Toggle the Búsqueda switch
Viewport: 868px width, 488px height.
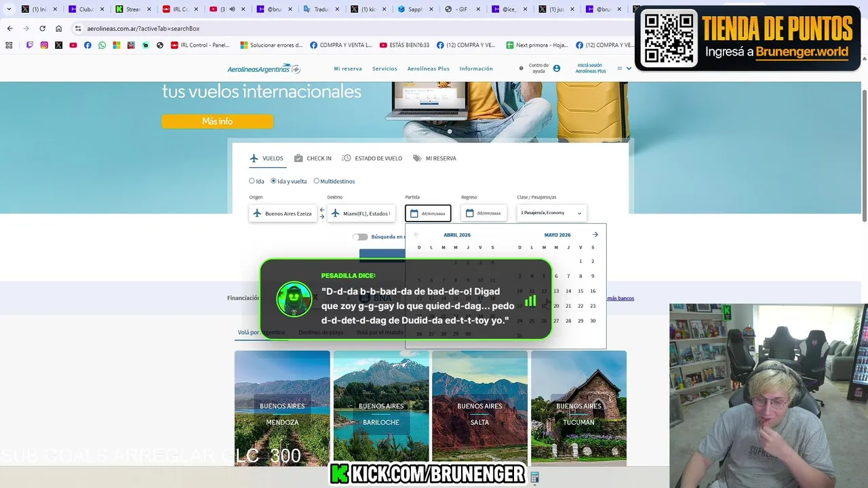pyautogui.click(x=360, y=237)
